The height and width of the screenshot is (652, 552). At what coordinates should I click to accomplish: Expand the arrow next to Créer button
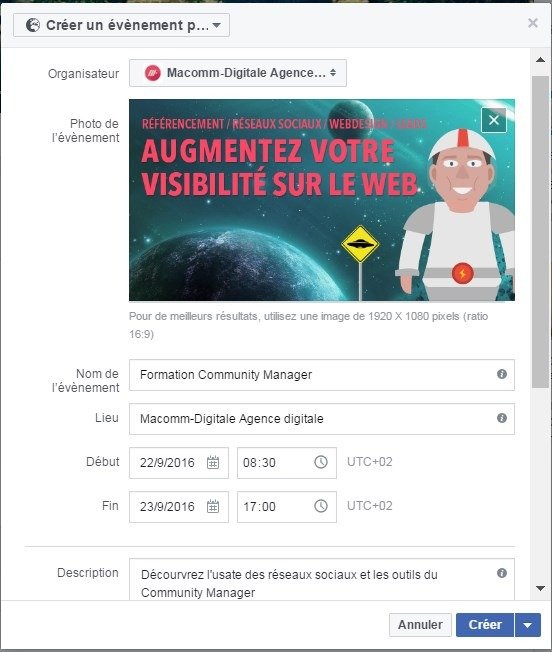527,625
